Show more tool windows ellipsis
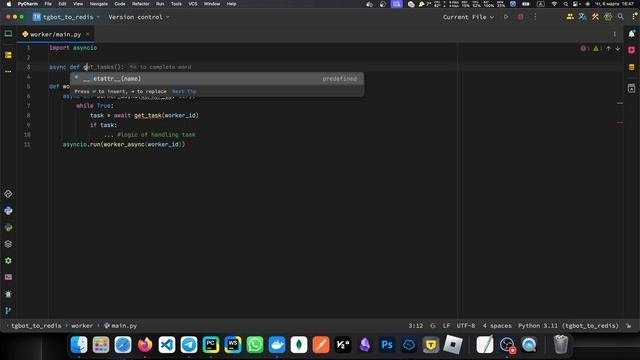Image resolution: width=640 pixels, height=360 pixels. point(8,71)
